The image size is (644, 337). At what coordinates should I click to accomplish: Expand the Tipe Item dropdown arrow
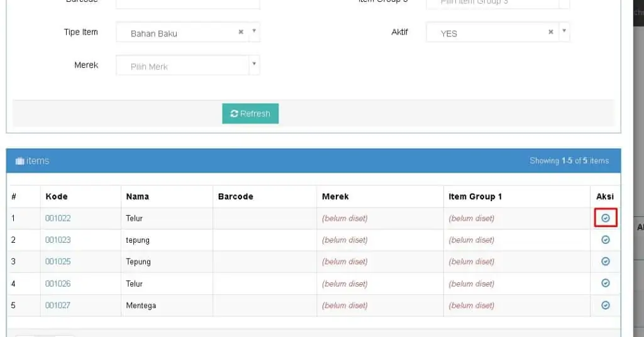[x=254, y=31]
